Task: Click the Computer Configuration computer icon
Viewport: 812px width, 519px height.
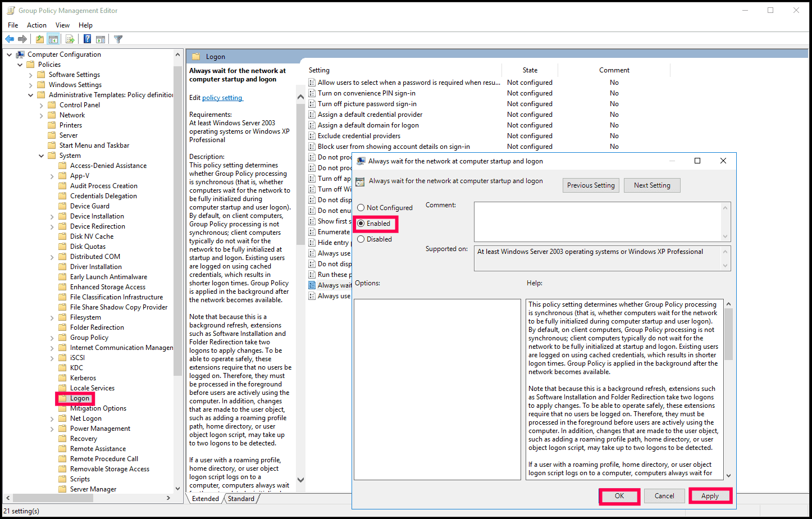Action: (20, 54)
